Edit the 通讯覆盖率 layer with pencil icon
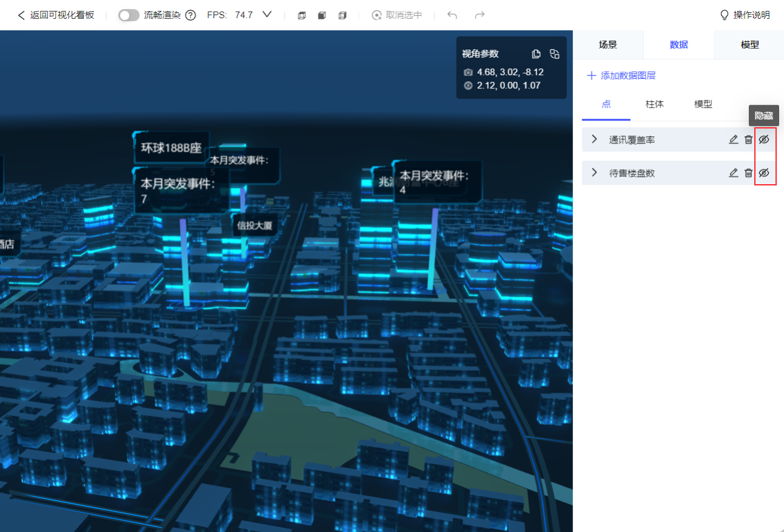 (733, 139)
